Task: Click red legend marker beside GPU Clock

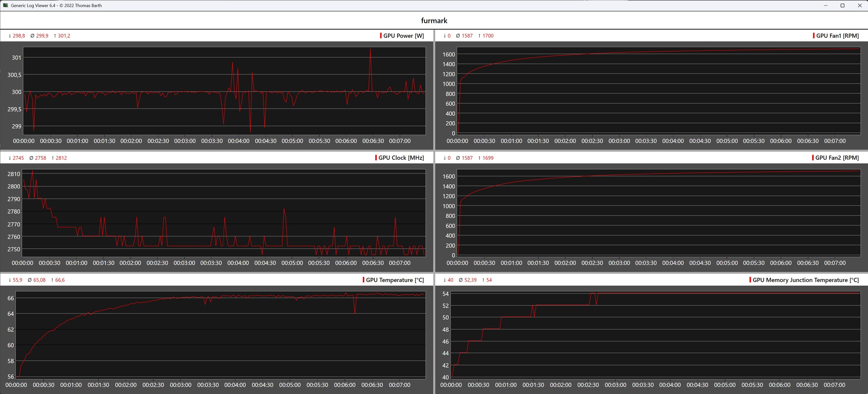Action: (x=376, y=158)
